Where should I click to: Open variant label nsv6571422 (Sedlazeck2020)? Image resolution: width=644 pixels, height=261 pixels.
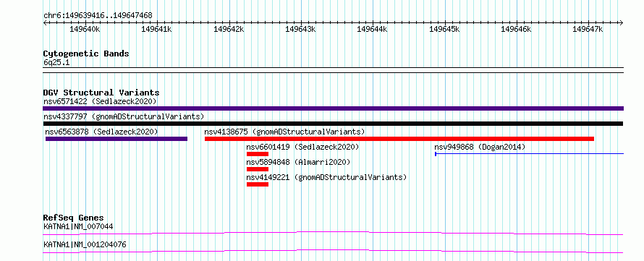[100, 101]
